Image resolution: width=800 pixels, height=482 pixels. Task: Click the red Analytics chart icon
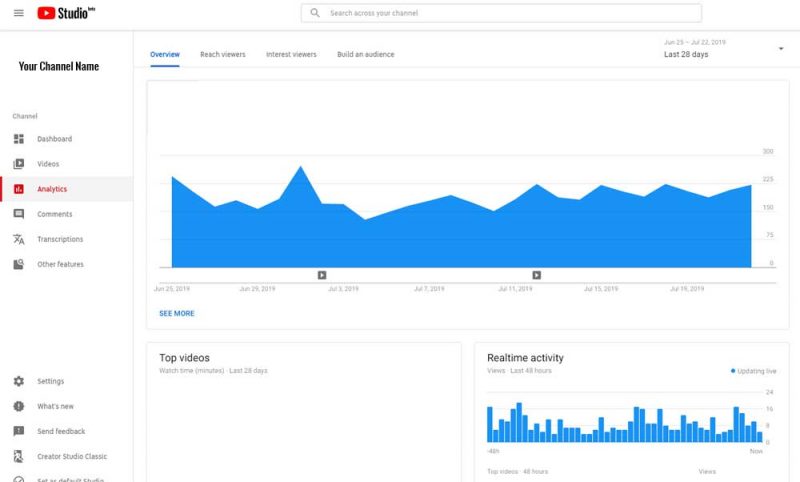tap(19, 189)
